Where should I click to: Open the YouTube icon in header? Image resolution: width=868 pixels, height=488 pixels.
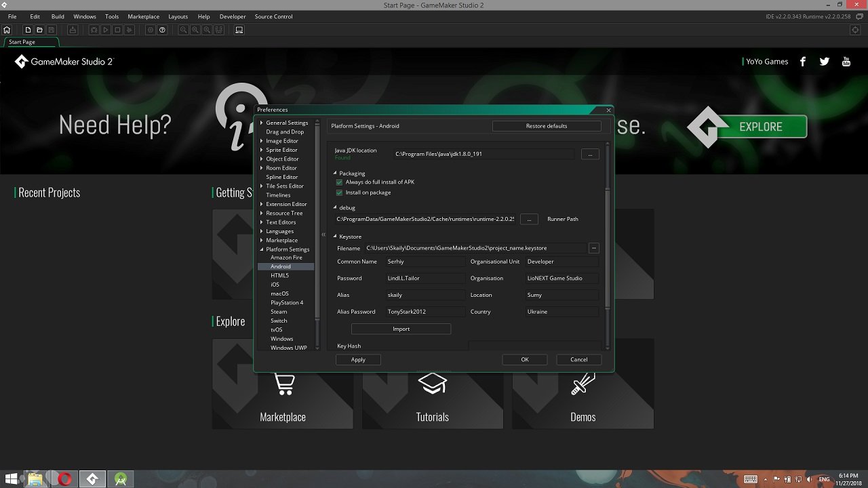pos(846,62)
